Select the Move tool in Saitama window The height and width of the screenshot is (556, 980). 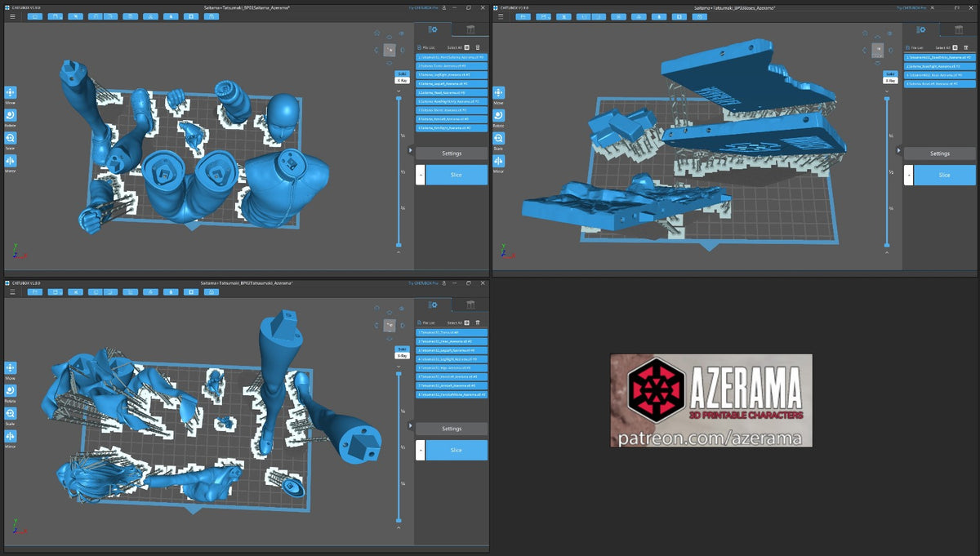tap(10, 94)
